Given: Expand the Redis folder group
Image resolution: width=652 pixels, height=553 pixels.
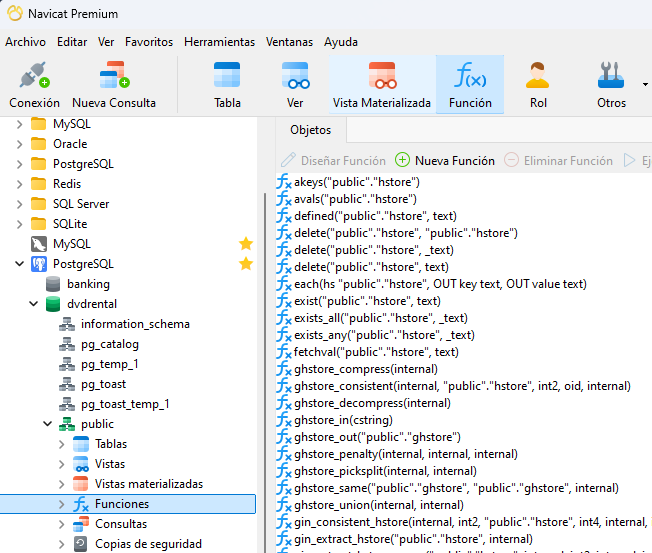Looking at the screenshot, I should click(x=19, y=184).
